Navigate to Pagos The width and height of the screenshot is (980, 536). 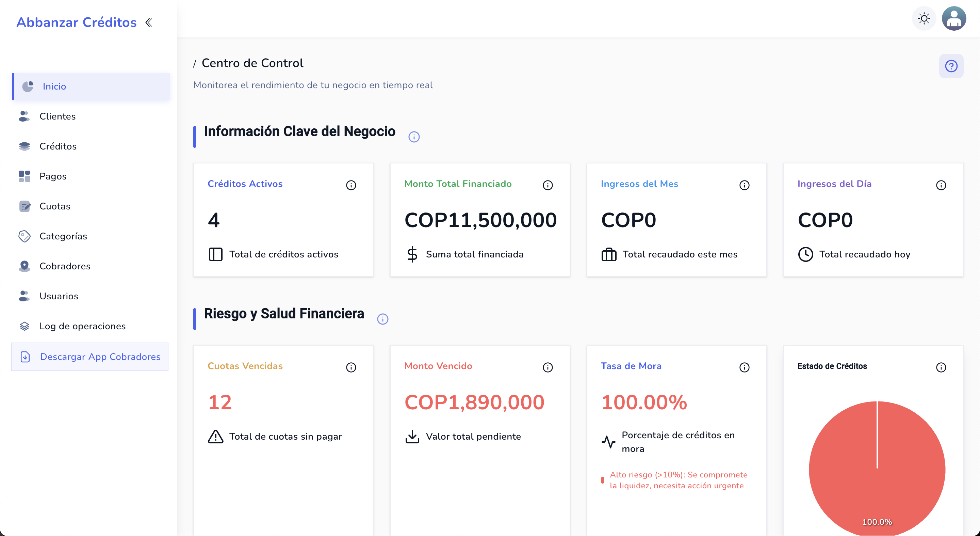click(91, 176)
